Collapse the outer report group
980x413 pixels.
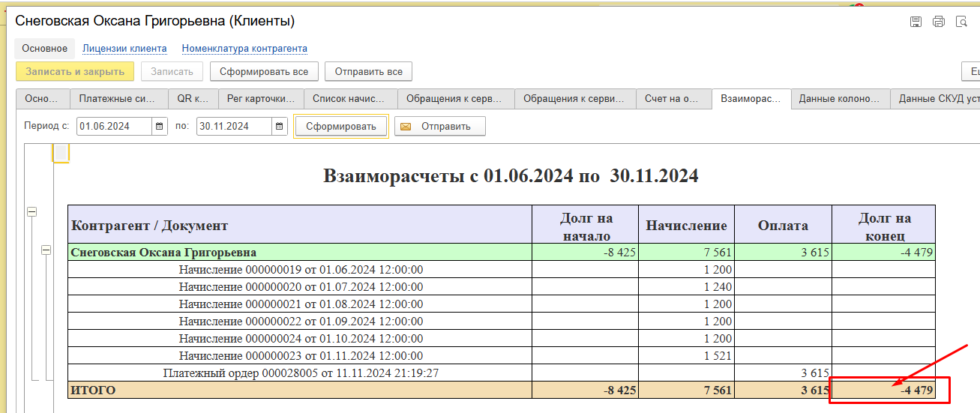pos(31,213)
